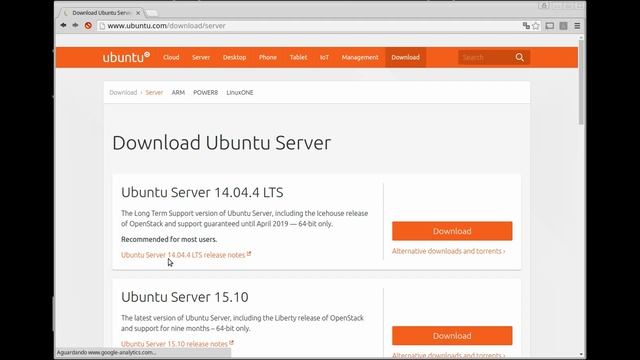Open the LinuxONE download link
Viewport: 640px width, 360px height.
(x=240, y=93)
